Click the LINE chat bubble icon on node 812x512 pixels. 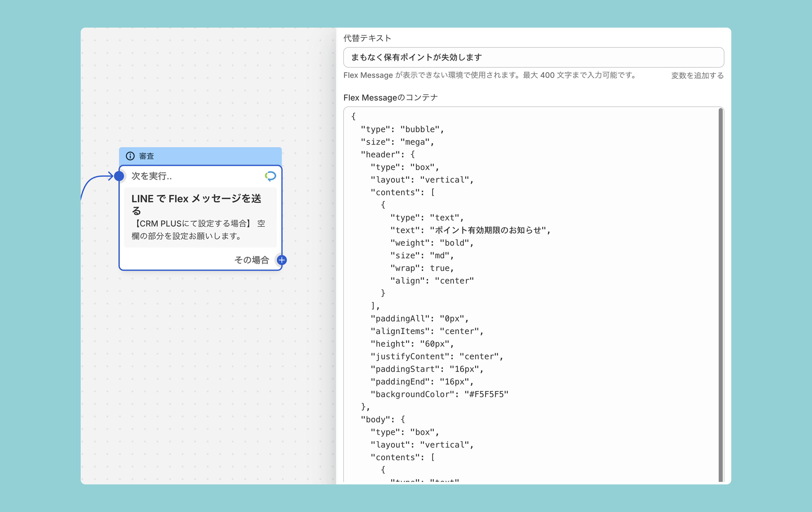pos(270,176)
